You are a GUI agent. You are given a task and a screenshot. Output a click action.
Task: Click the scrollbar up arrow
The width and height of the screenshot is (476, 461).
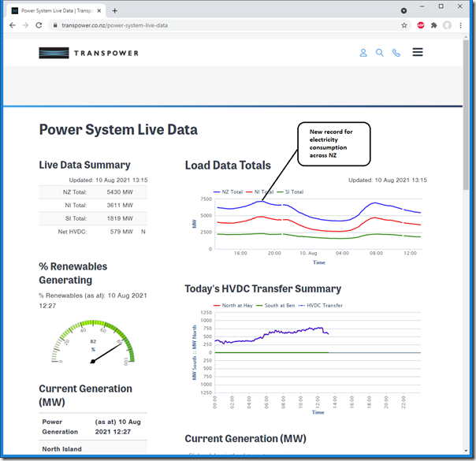[466, 37]
